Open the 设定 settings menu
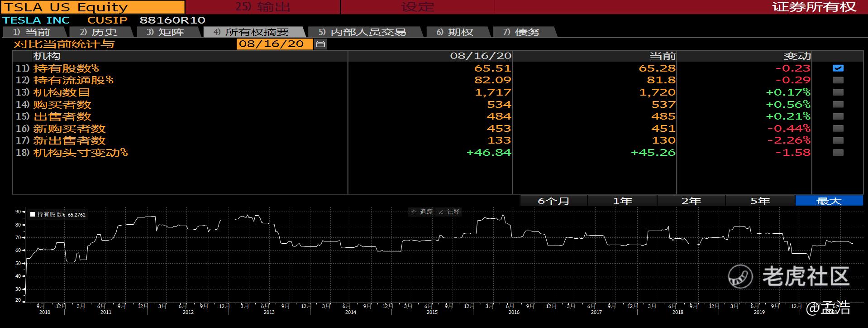 417,7
